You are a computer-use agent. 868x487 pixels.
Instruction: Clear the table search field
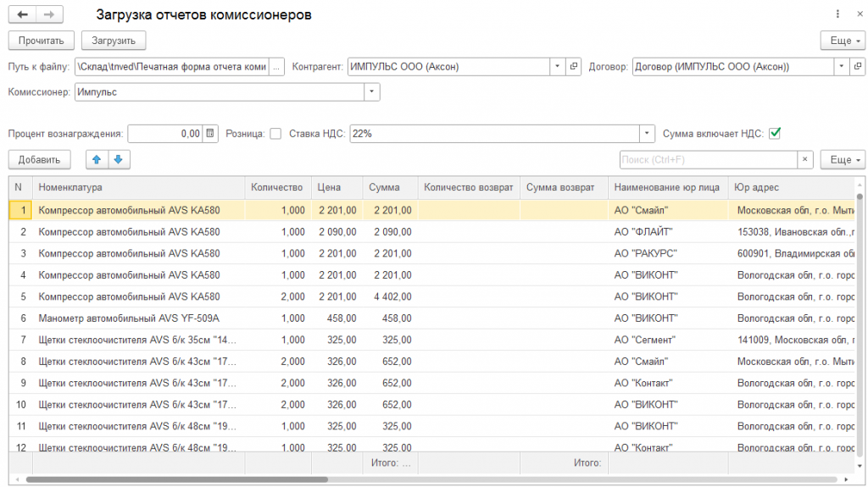click(x=805, y=159)
